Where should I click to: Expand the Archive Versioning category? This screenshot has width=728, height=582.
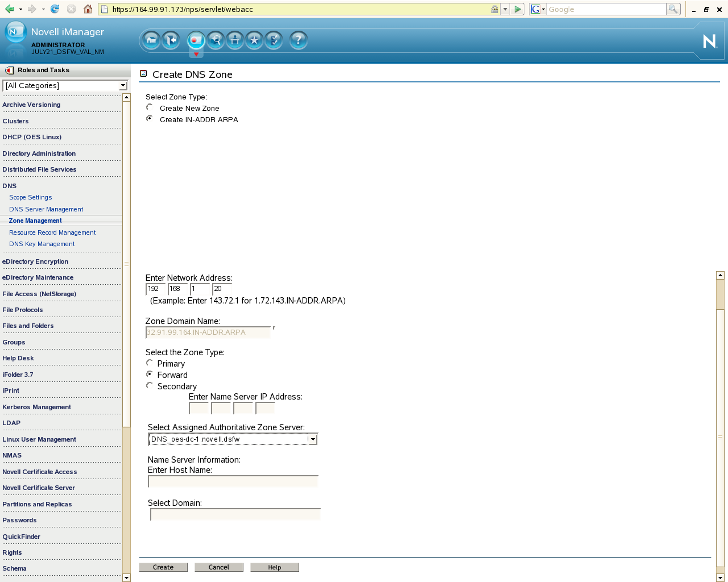(31, 105)
